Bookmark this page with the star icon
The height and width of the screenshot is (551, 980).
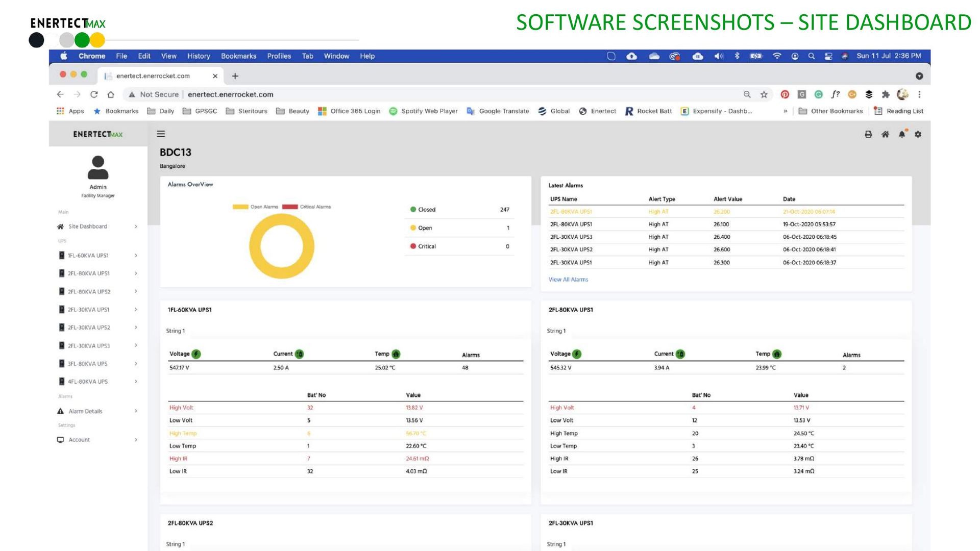764,94
